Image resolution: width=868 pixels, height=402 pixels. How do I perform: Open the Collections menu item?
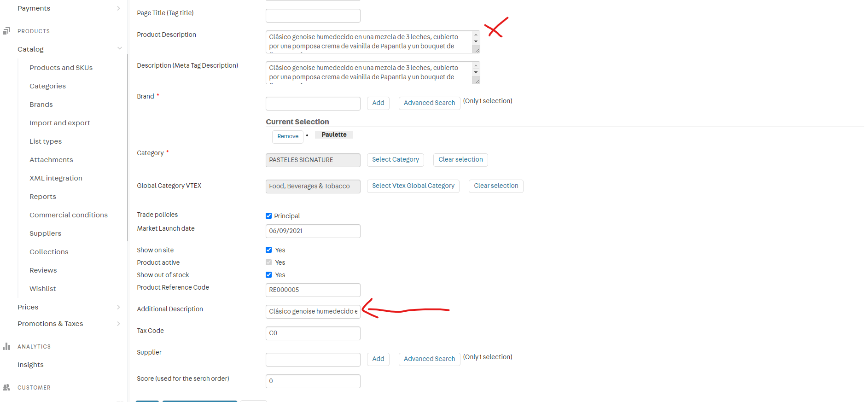[49, 251]
